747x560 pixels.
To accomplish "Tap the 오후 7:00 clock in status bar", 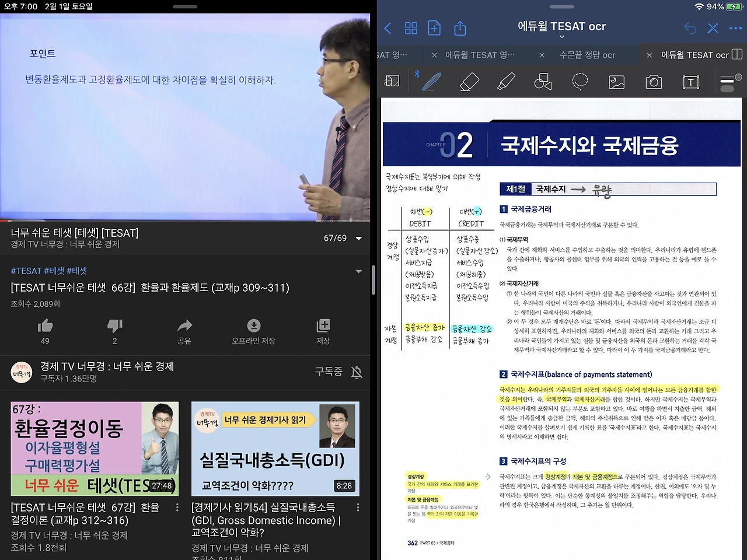I will 20,6.
